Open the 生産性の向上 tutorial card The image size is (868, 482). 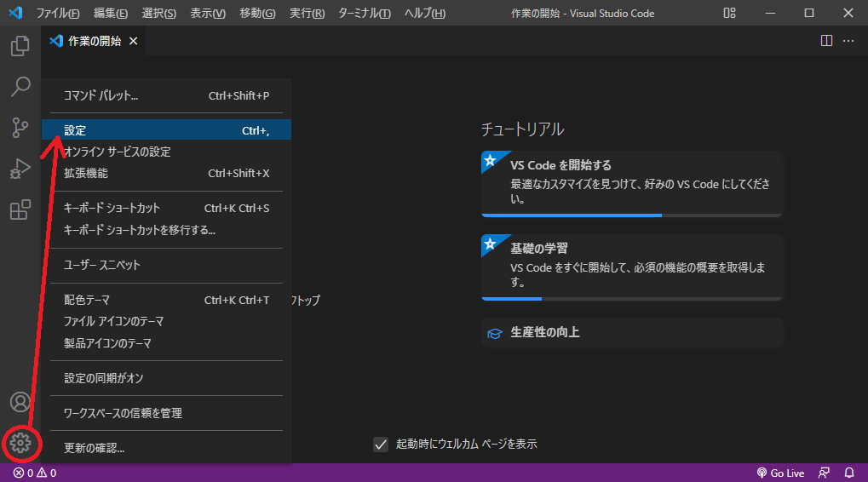pos(632,332)
